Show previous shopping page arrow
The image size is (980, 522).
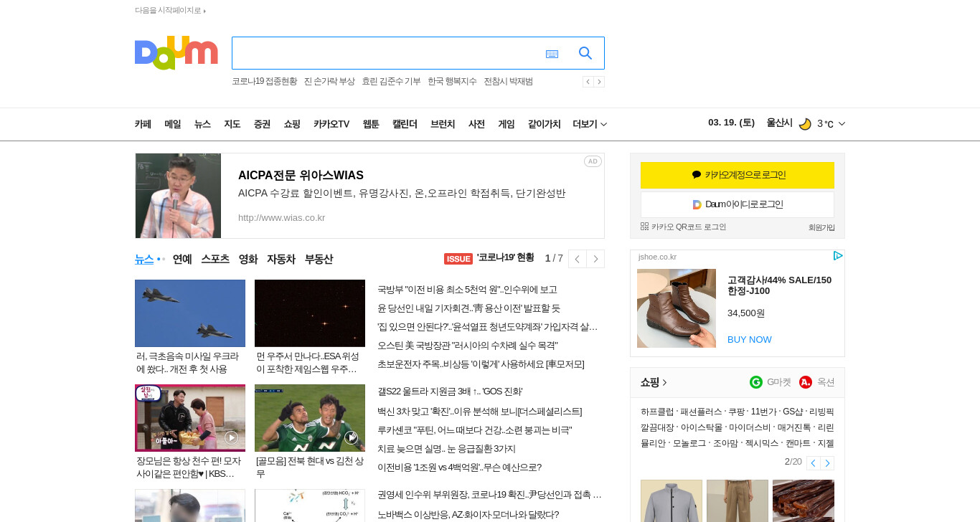813,463
